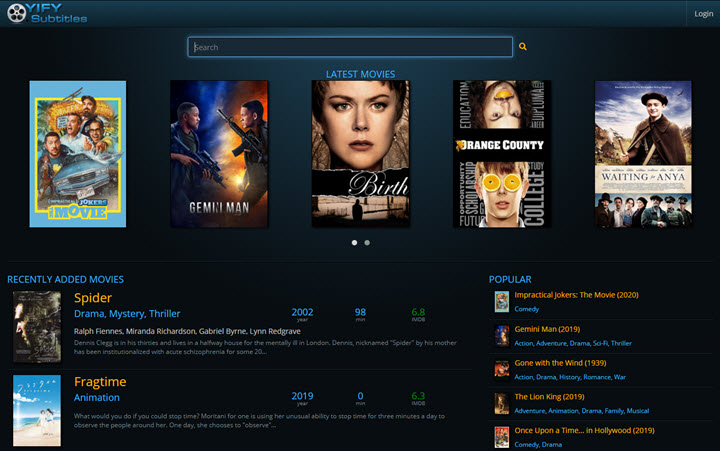The image size is (720, 451).
Task: Open the Waiting for Anya poster
Action: point(643,154)
